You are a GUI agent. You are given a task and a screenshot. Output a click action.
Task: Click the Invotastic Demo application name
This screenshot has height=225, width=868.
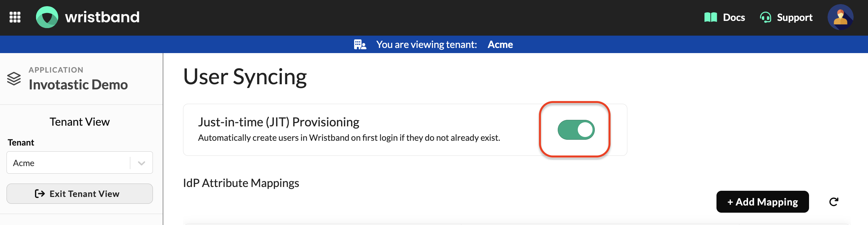coord(78,85)
